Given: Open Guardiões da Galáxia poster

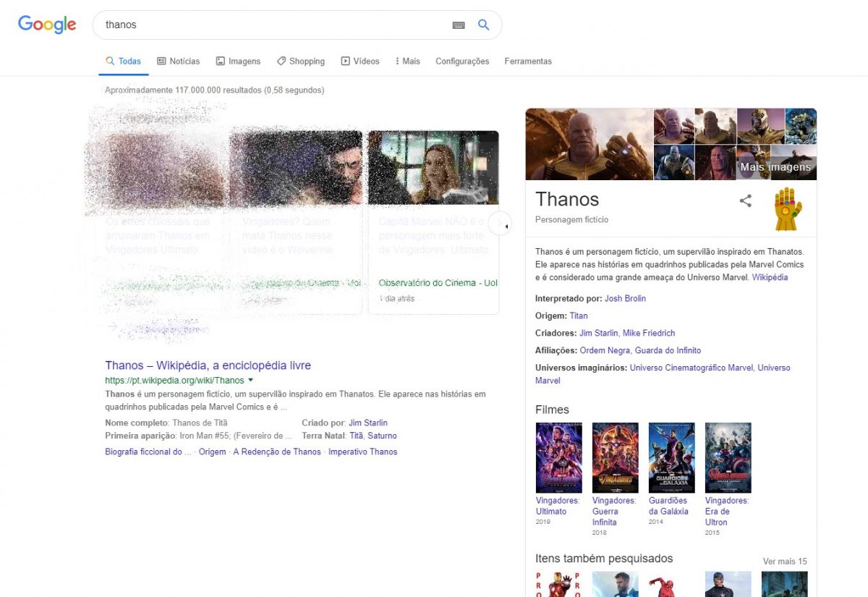Looking at the screenshot, I should click(671, 457).
